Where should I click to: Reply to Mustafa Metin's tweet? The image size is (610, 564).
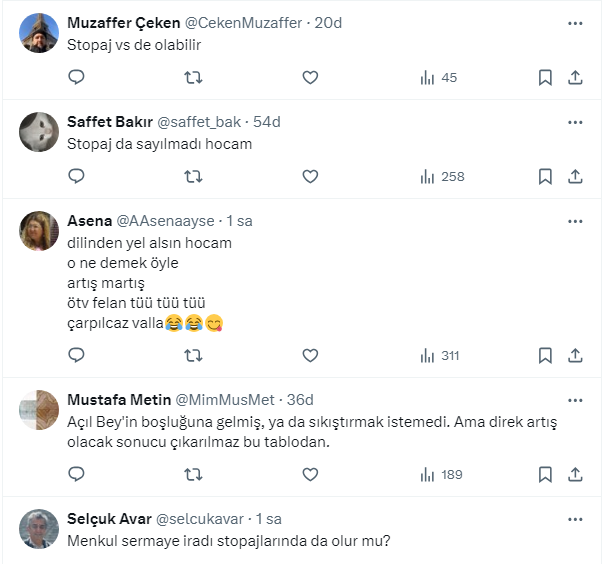77,474
